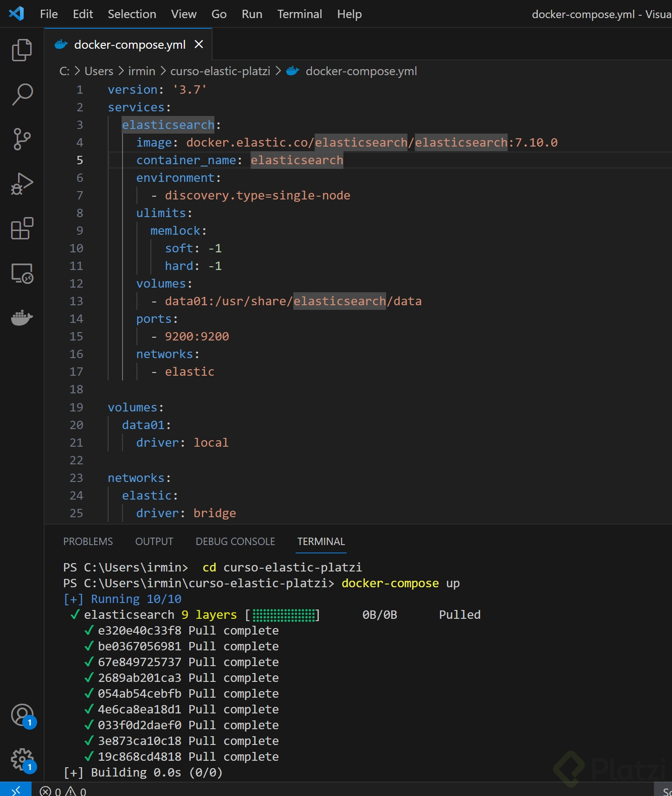Open the Source Control view
Screen dimensions: 672x796
[x=22, y=139]
